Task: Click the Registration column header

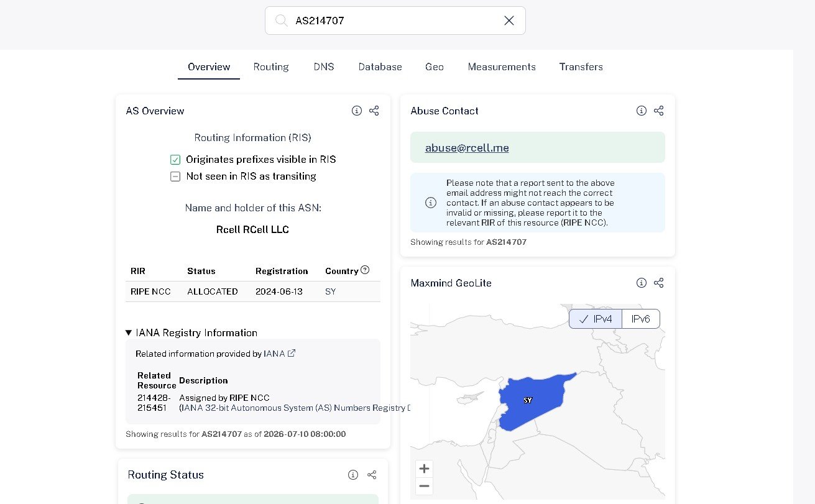Action: (x=282, y=271)
